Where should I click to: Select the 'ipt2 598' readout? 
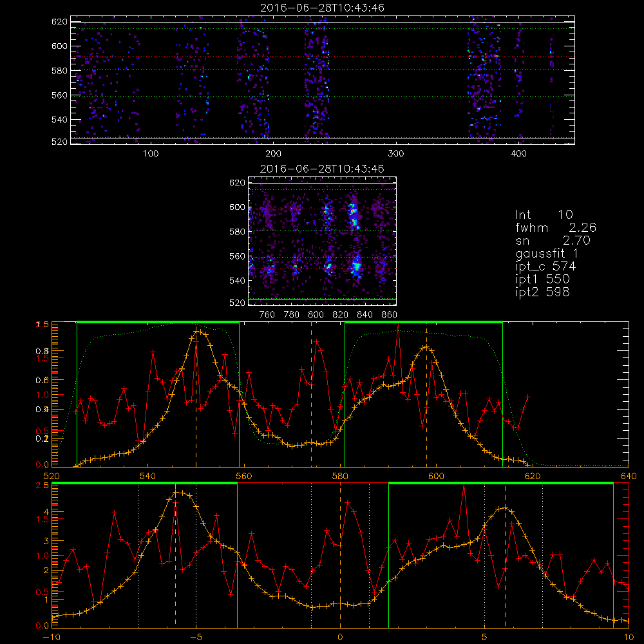pos(542,292)
